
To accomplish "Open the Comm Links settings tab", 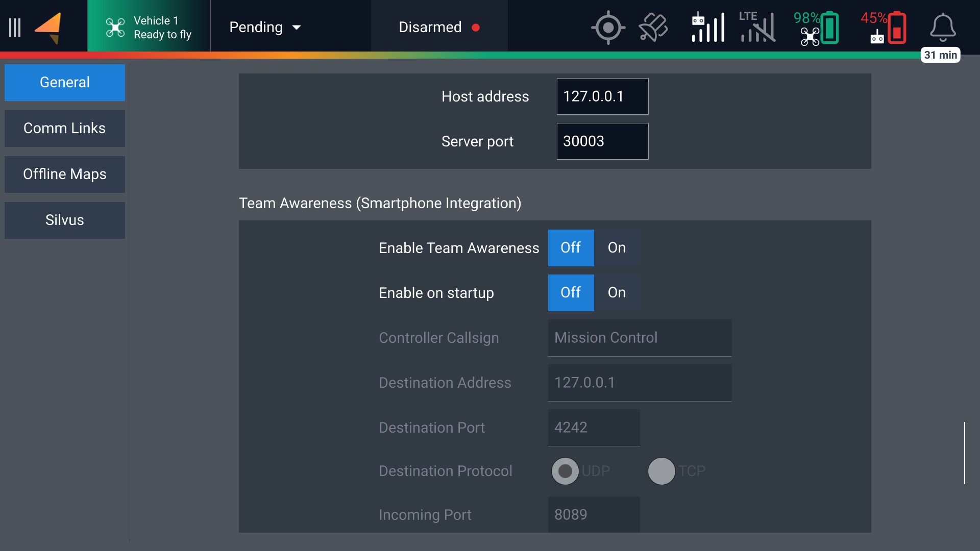I will [x=65, y=129].
